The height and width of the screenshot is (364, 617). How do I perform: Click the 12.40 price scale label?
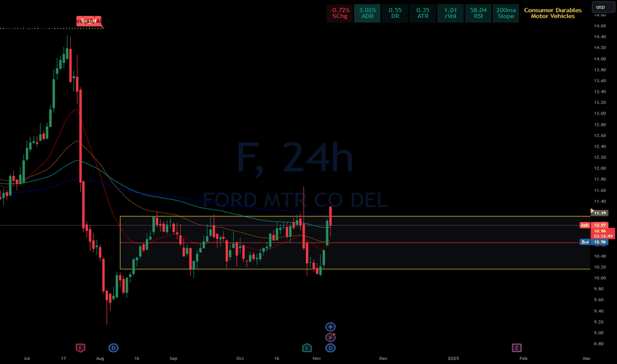point(600,146)
